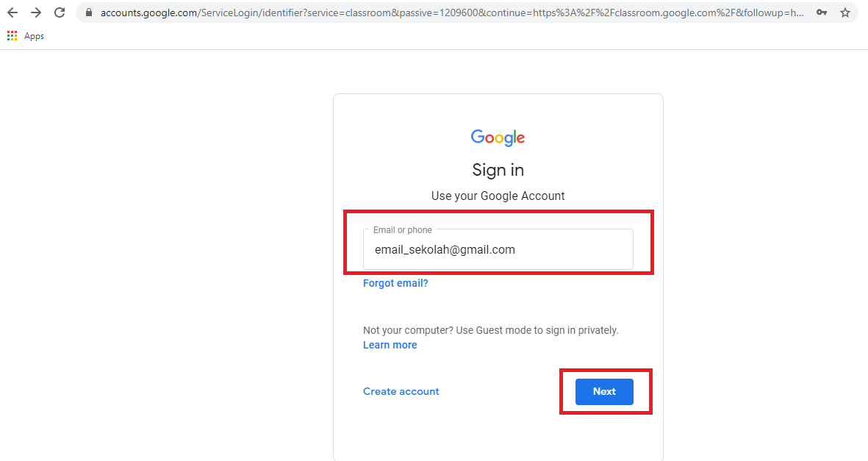Viewport: 868px width, 461px height.
Task: Open the Forgot email? link
Action: (x=395, y=283)
